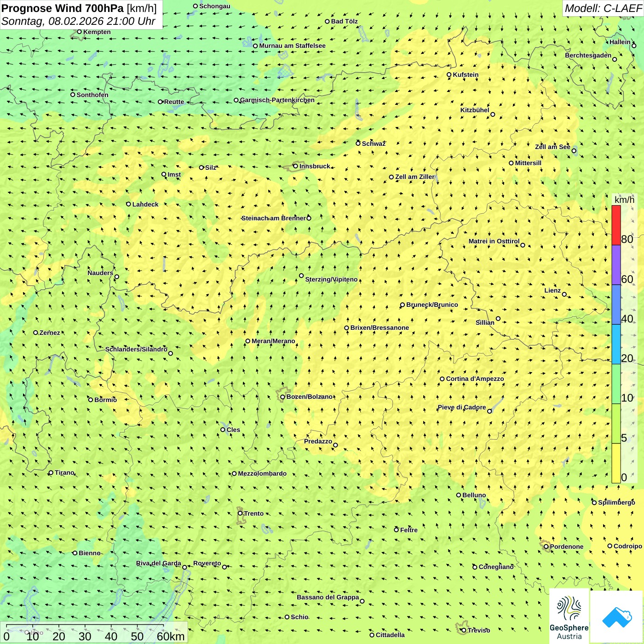644x644 pixels.
Task: Click the 'Treviso' label
Action: pos(478,630)
